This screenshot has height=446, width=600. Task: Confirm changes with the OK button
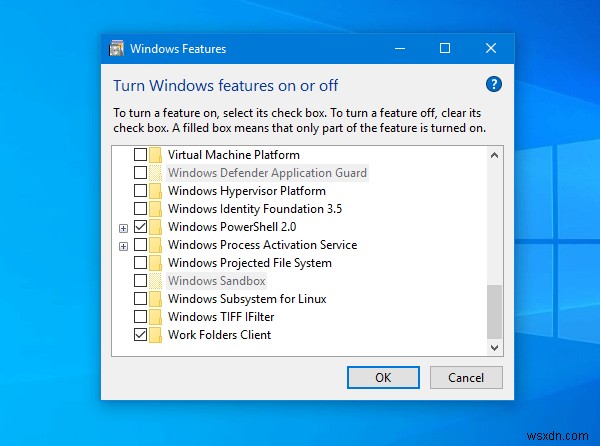tap(383, 378)
